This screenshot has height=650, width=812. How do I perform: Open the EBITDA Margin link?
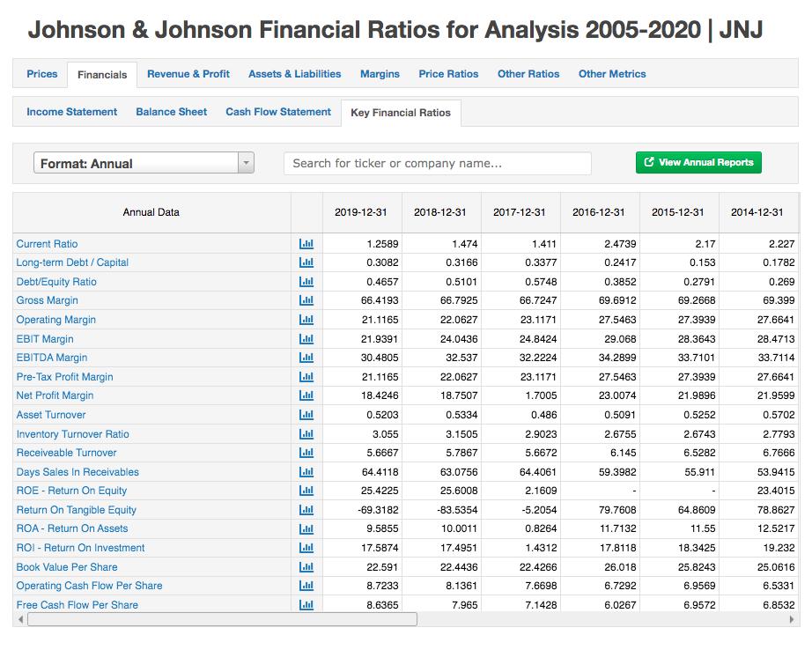52,358
